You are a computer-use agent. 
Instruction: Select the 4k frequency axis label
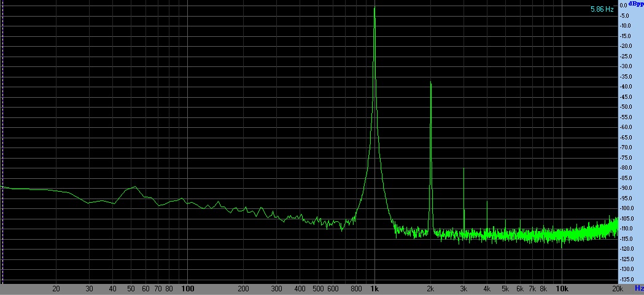pyautogui.click(x=487, y=288)
